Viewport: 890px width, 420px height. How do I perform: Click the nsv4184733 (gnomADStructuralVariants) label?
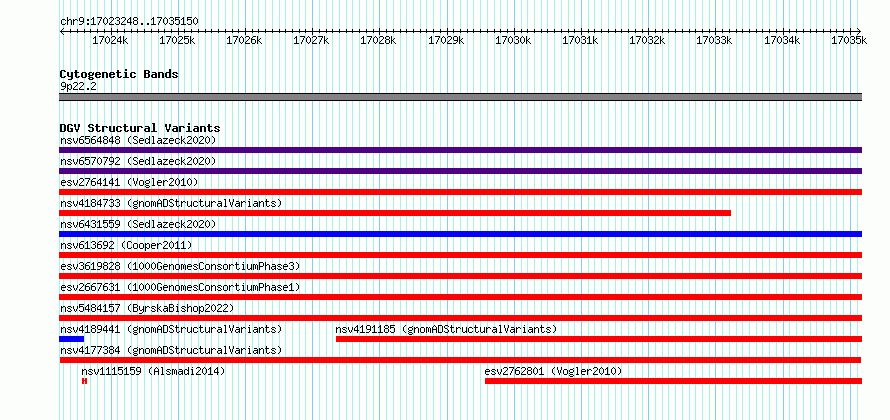[171, 203]
